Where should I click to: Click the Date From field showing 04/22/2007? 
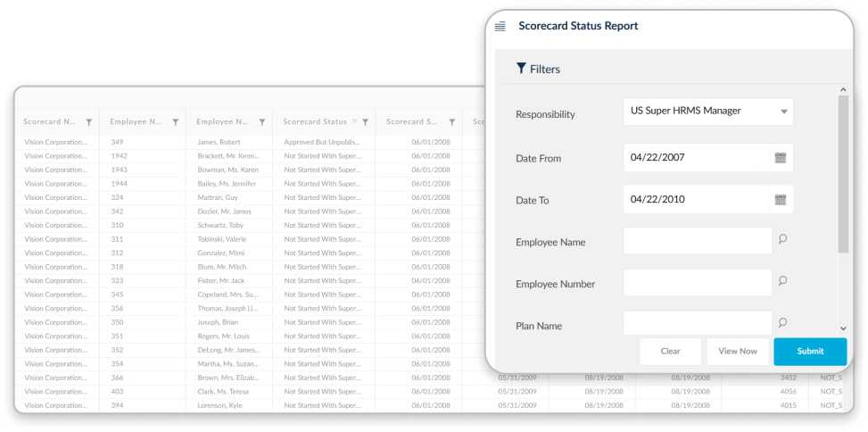click(x=695, y=158)
